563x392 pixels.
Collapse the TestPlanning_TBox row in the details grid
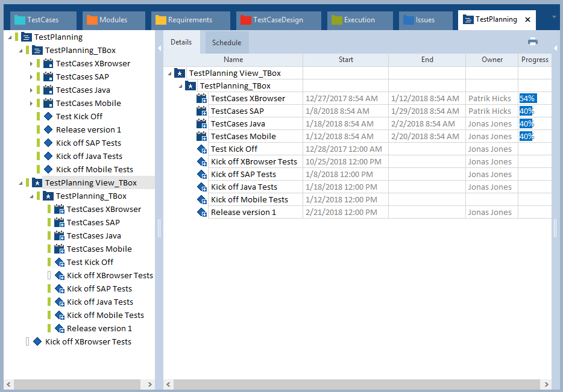181,86
